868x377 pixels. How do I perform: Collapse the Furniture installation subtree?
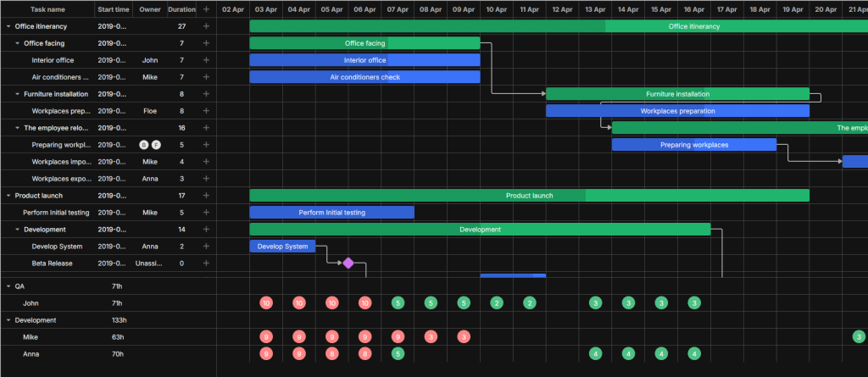17,94
